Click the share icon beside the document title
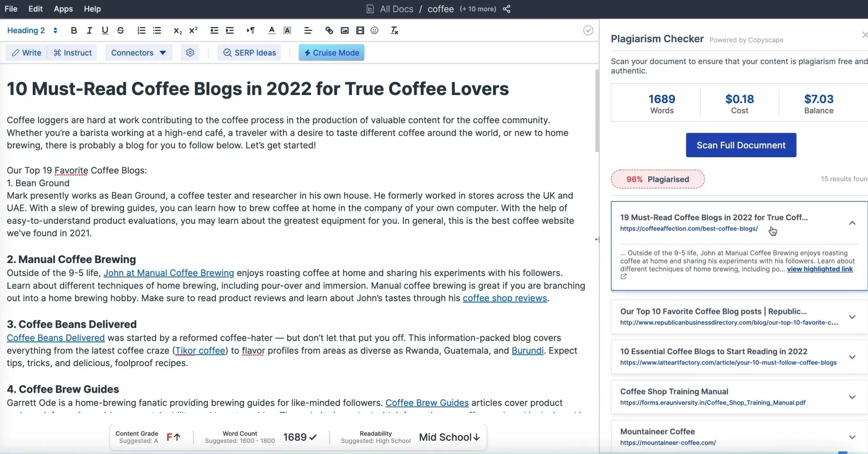868x454 pixels. 507,9
